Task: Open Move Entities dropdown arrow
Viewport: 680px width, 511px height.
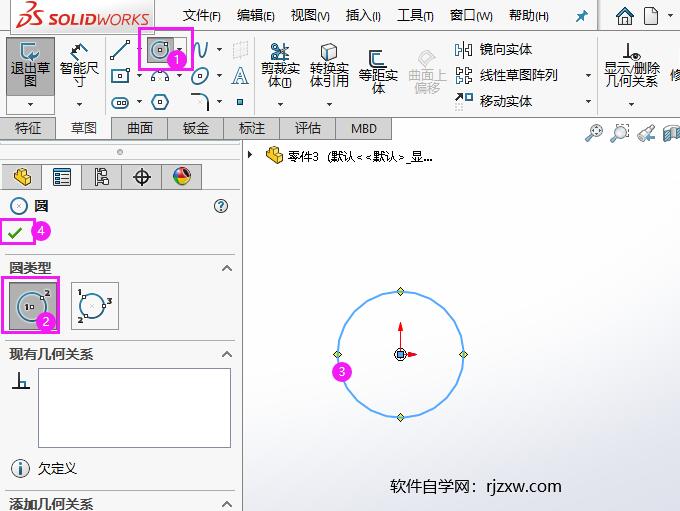Action: [x=588, y=102]
